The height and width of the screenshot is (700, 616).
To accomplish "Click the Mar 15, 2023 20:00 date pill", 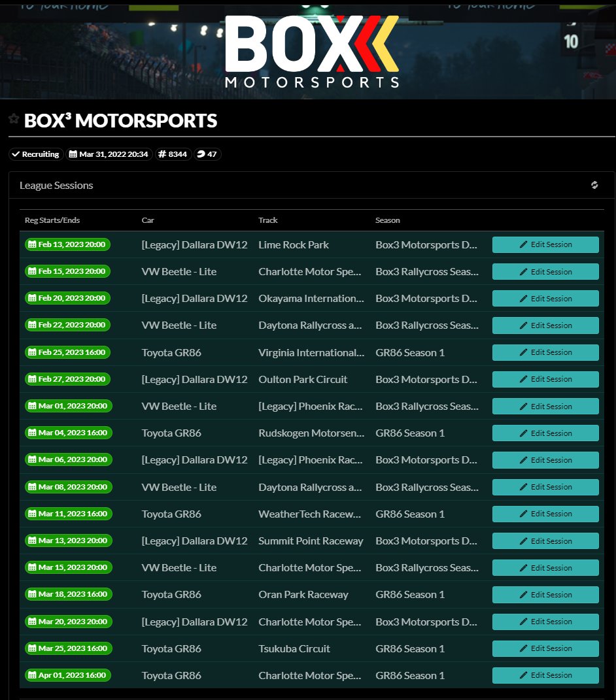I will 69,567.
